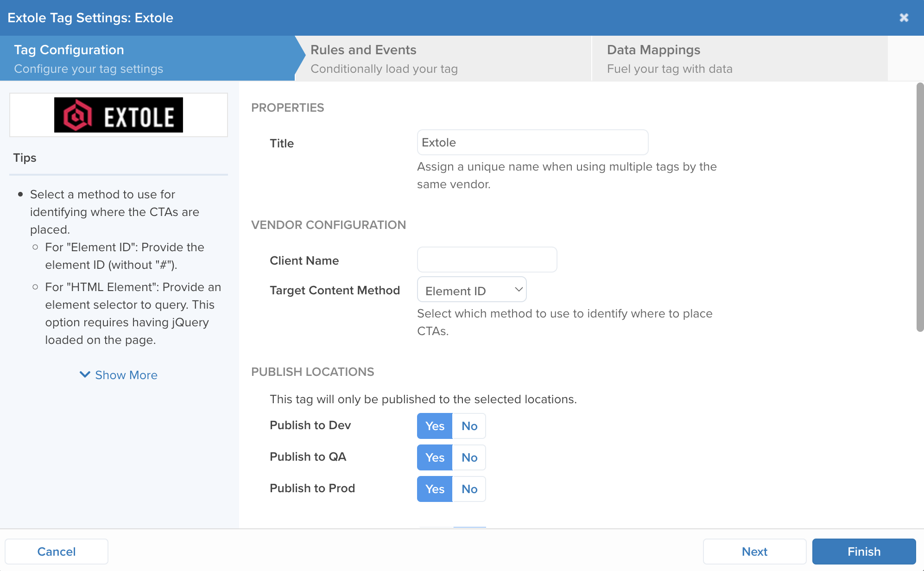Click the Client Name label
Viewport: 924px width, 571px height.
304,260
